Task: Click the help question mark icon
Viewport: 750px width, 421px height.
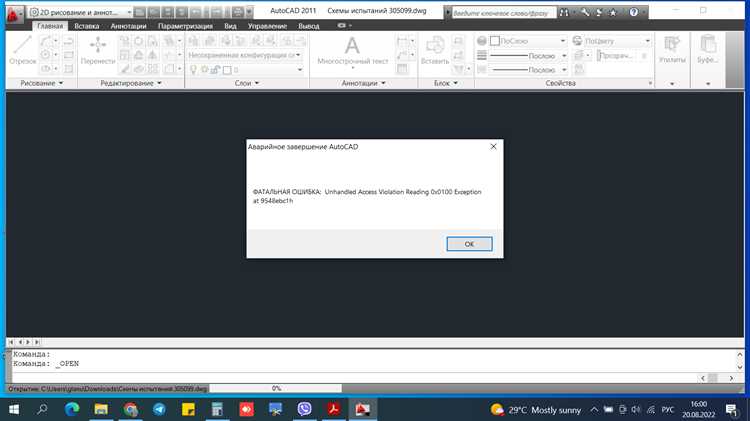Action: [x=633, y=12]
